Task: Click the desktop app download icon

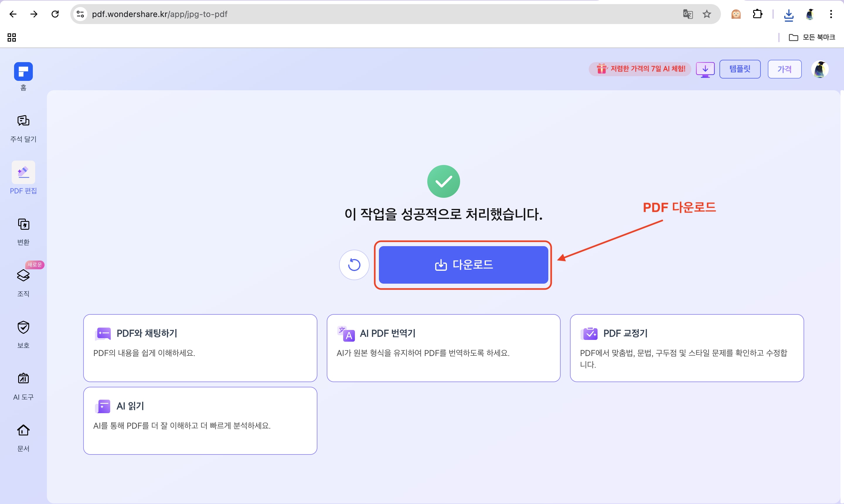Action: point(705,69)
